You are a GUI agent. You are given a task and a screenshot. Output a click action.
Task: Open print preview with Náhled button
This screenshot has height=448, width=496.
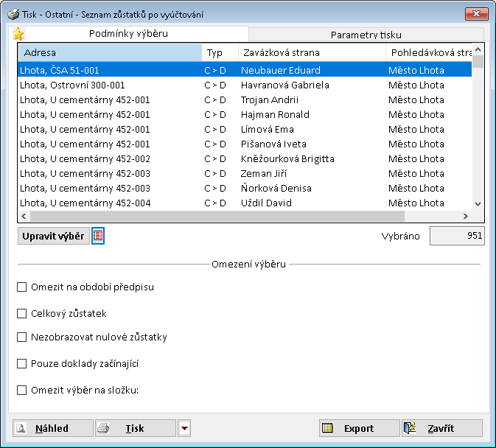click(52, 428)
